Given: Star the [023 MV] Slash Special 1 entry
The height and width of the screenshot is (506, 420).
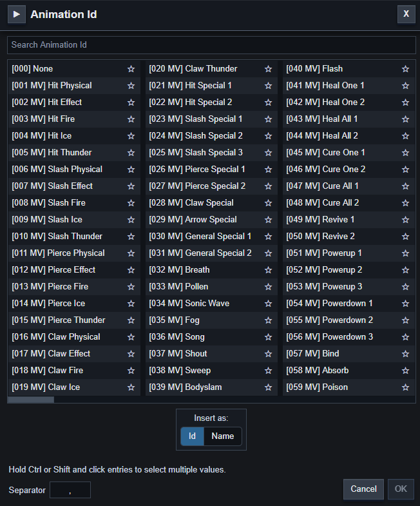Looking at the screenshot, I should click(268, 119).
